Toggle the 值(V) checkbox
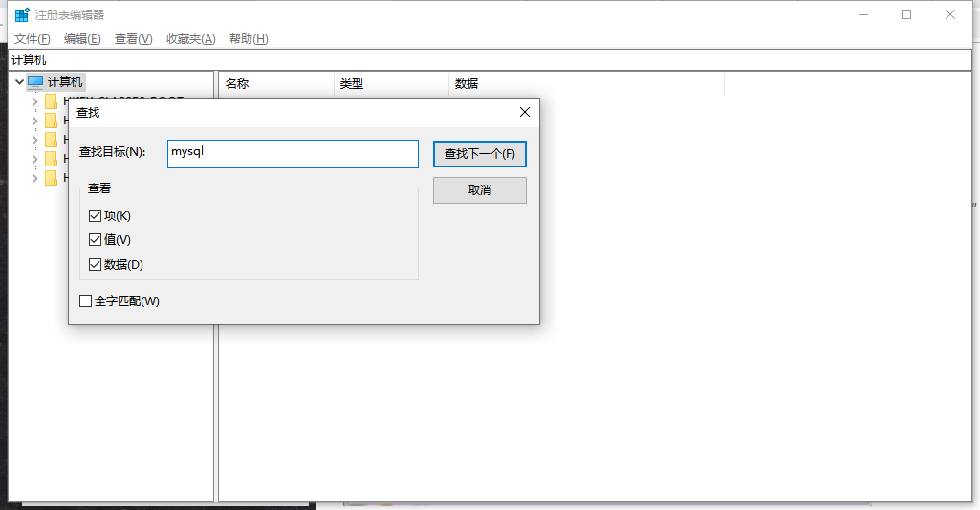This screenshot has height=510, width=980. (x=95, y=239)
